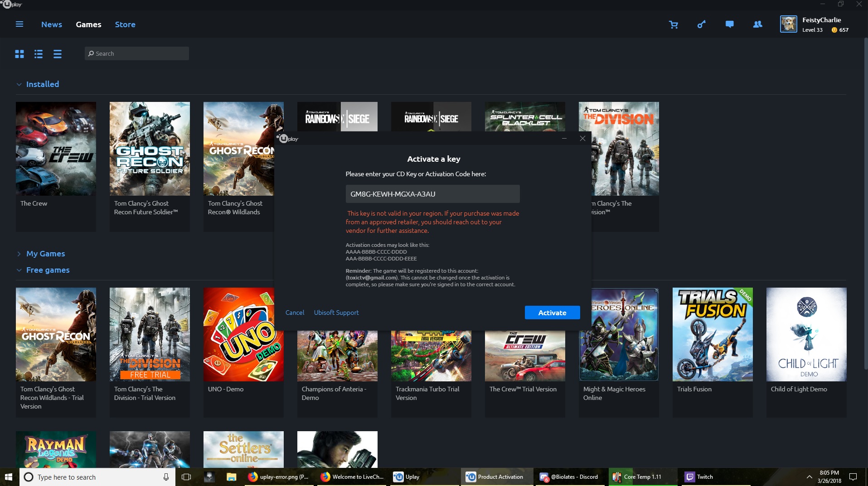Go to the Store tab
Screen dimensions: 868x486
coord(125,24)
